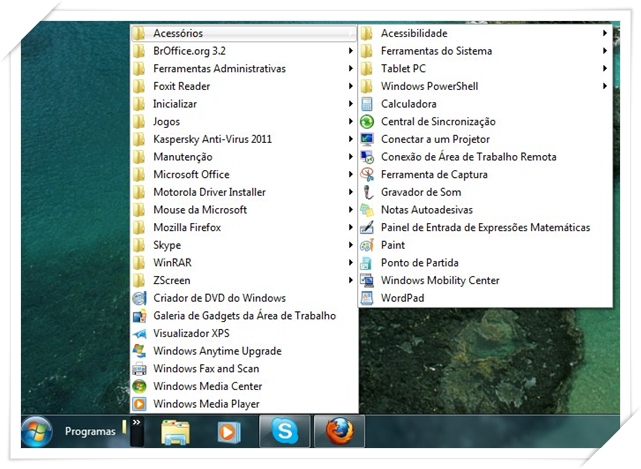Choose the WinRAR menu folder
The height and width of the screenshot is (469, 641).
coord(244,263)
